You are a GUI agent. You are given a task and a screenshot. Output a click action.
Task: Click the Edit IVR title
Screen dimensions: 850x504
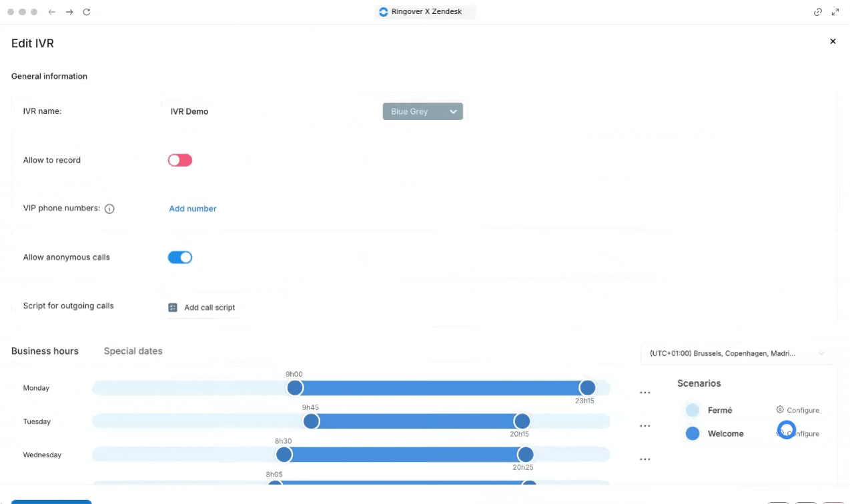[x=33, y=43]
